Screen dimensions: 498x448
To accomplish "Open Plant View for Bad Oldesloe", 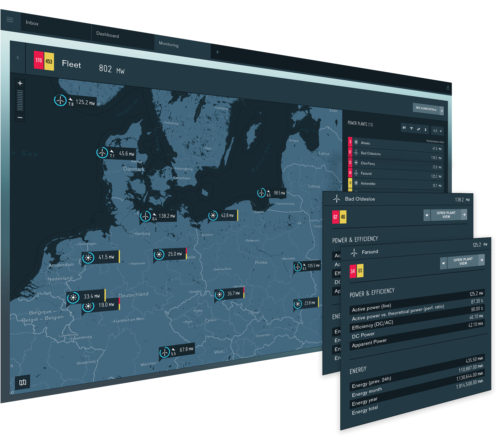I will [449, 215].
